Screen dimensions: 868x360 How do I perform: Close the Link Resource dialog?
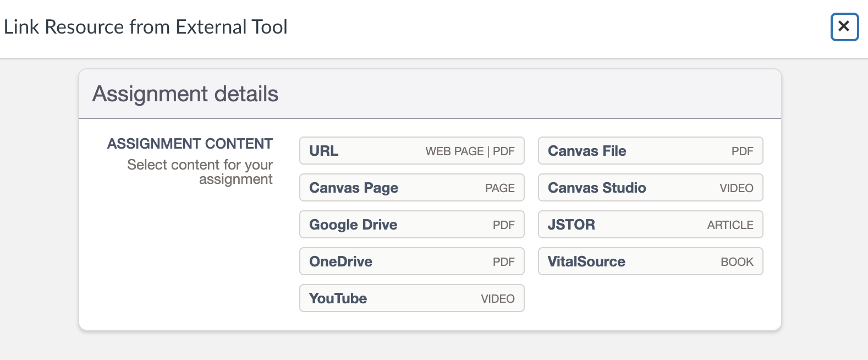click(844, 26)
